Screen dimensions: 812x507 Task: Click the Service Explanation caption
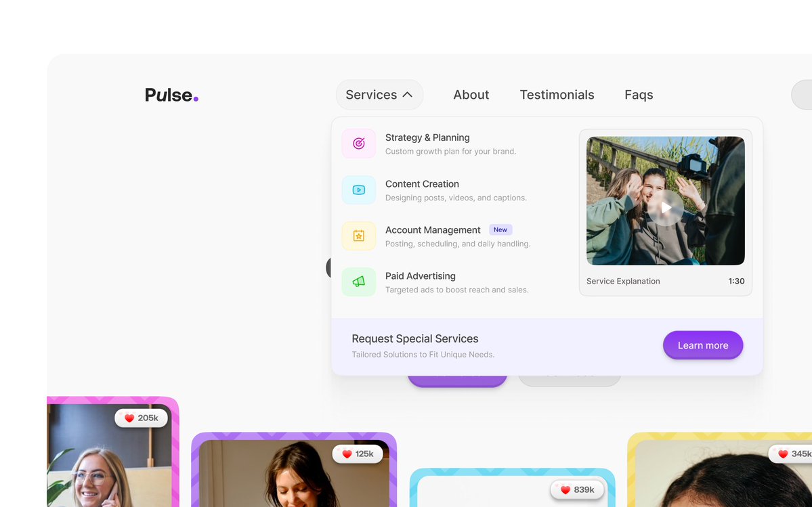(x=623, y=281)
